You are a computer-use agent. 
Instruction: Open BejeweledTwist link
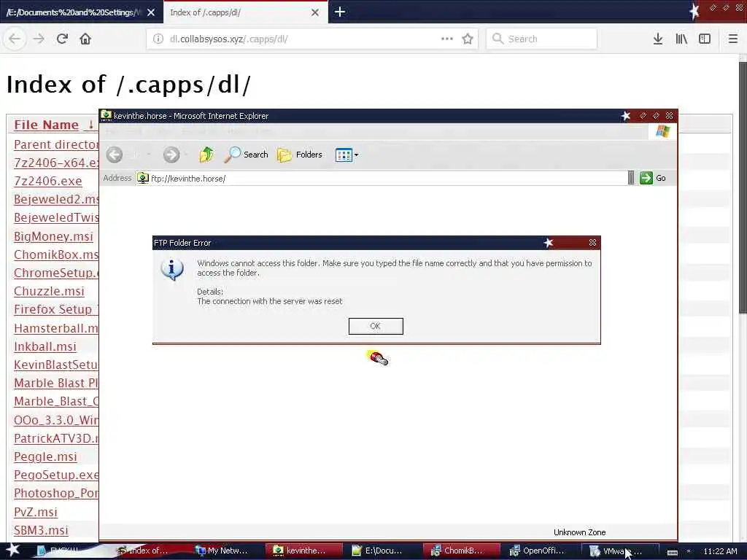(x=56, y=217)
